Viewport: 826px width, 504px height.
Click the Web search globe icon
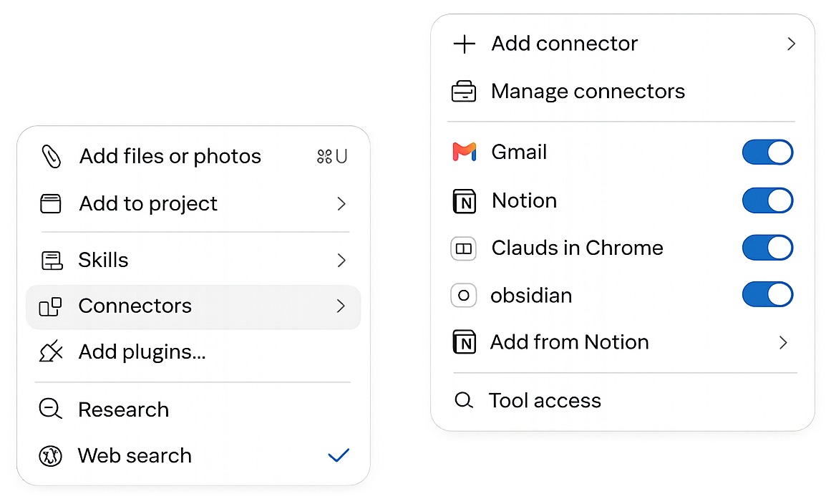[51, 456]
